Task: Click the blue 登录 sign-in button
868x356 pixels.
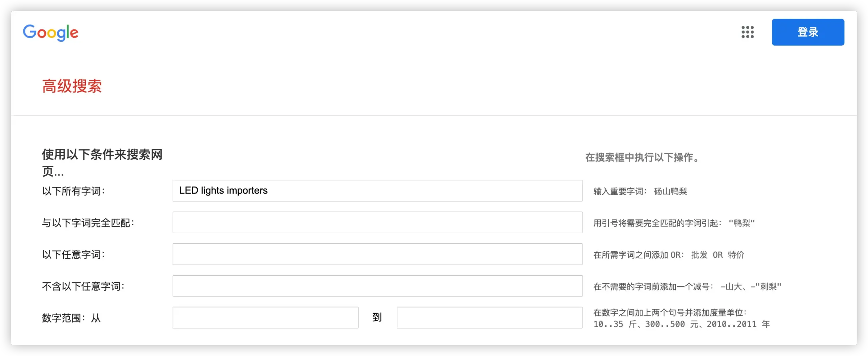Action: pyautogui.click(x=808, y=32)
